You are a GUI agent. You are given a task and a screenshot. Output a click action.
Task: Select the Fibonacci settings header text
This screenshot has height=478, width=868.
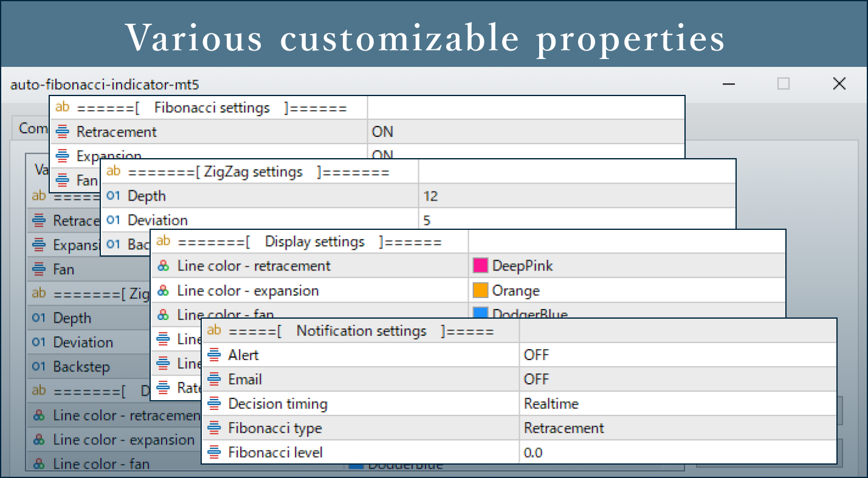coord(212,108)
